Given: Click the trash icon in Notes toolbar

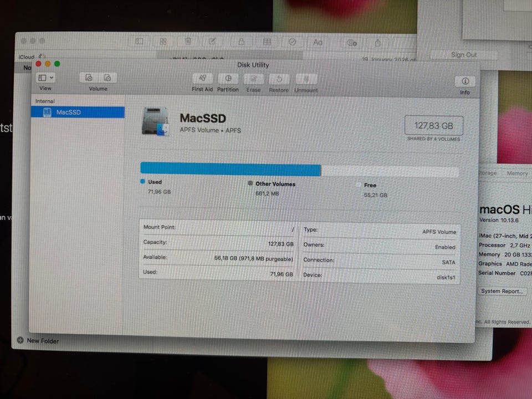Looking at the screenshot, I should point(188,42).
